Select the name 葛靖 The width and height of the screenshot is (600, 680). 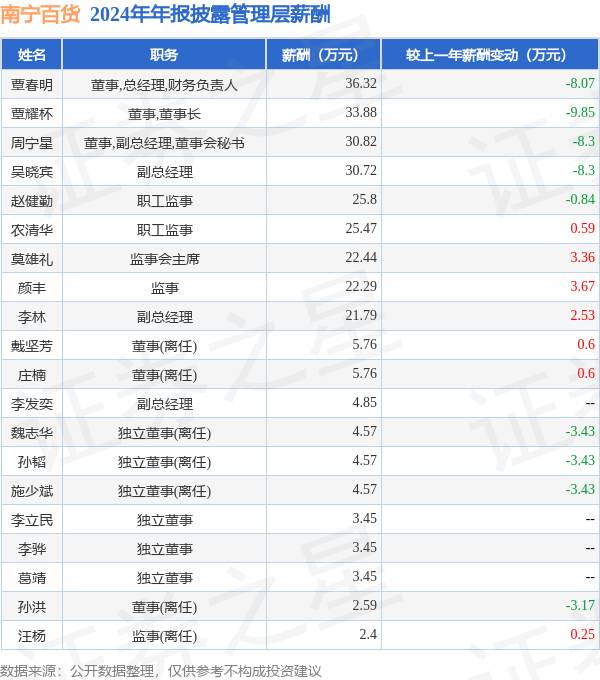[32, 578]
